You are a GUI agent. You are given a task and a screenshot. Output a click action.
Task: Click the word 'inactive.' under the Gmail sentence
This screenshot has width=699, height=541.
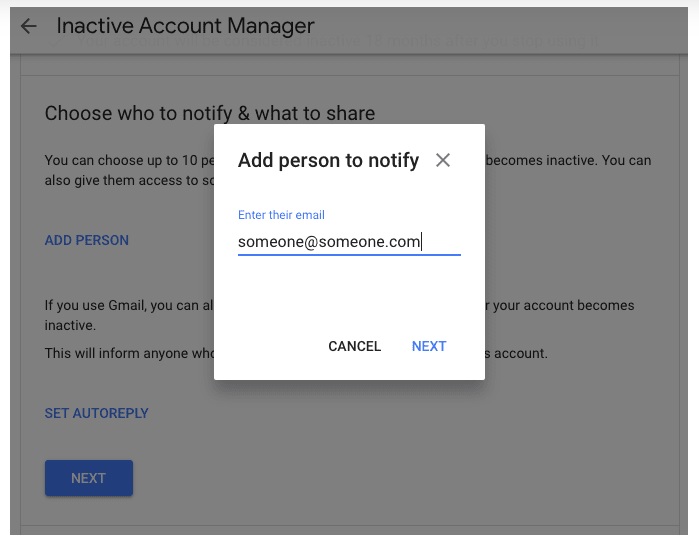coord(70,326)
